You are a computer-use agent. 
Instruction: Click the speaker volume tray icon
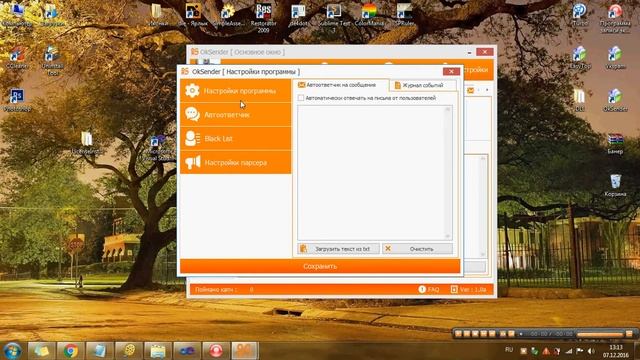pyautogui.click(x=591, y=351)
